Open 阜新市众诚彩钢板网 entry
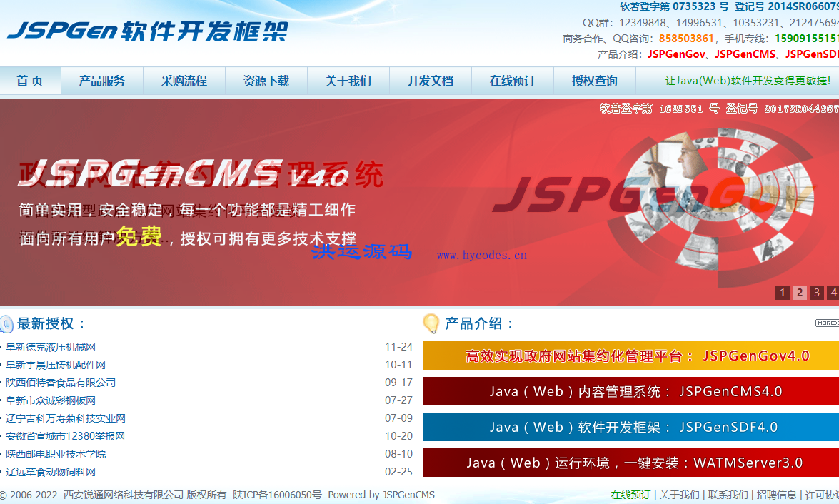 click(x=50, y=400)
